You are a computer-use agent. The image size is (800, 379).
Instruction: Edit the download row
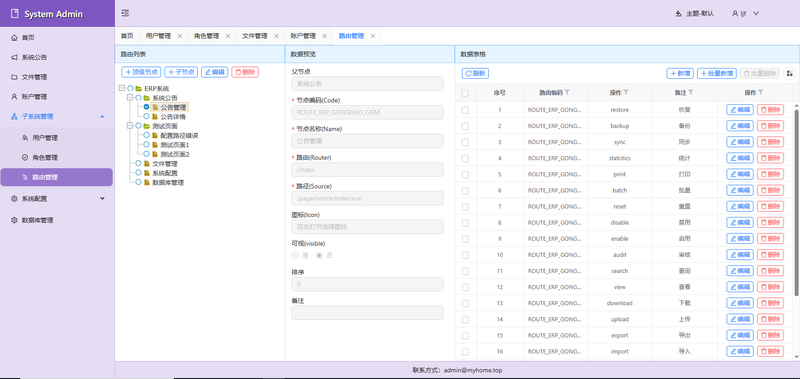(x=740, y=303)
